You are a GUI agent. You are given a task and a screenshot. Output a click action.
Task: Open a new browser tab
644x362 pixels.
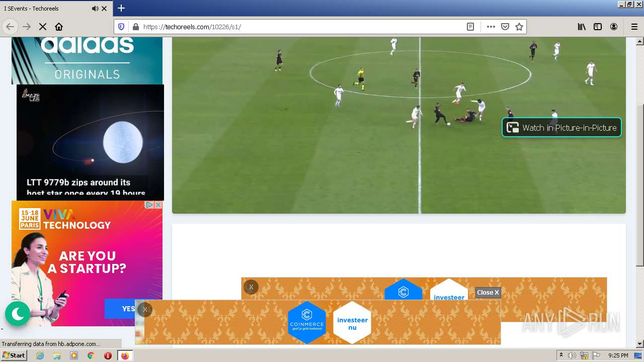point(121,8)
